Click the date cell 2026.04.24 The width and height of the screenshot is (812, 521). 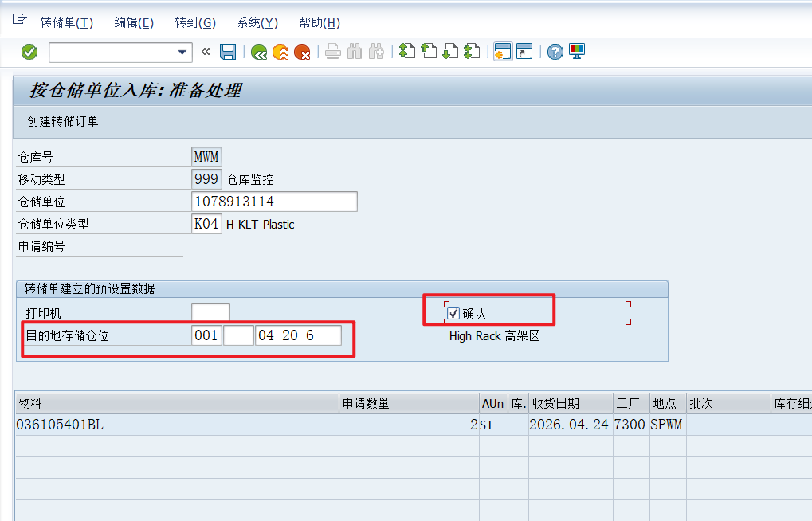click(570, 425)
